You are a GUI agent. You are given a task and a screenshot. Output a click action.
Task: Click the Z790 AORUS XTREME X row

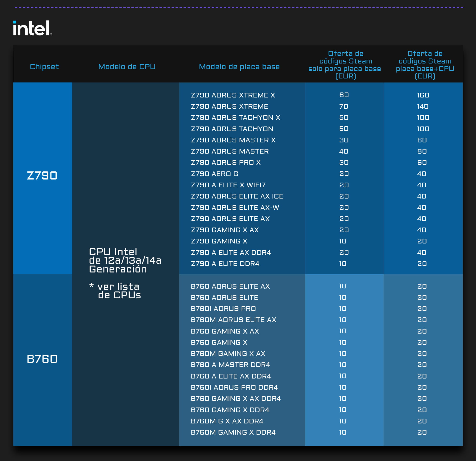click(x=233, y=95)
